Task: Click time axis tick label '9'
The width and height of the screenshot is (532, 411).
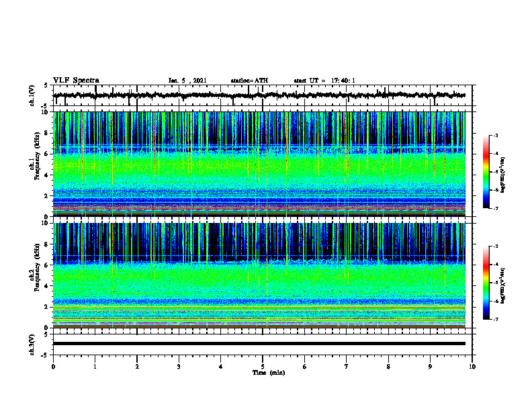Action: coord(430,367)
